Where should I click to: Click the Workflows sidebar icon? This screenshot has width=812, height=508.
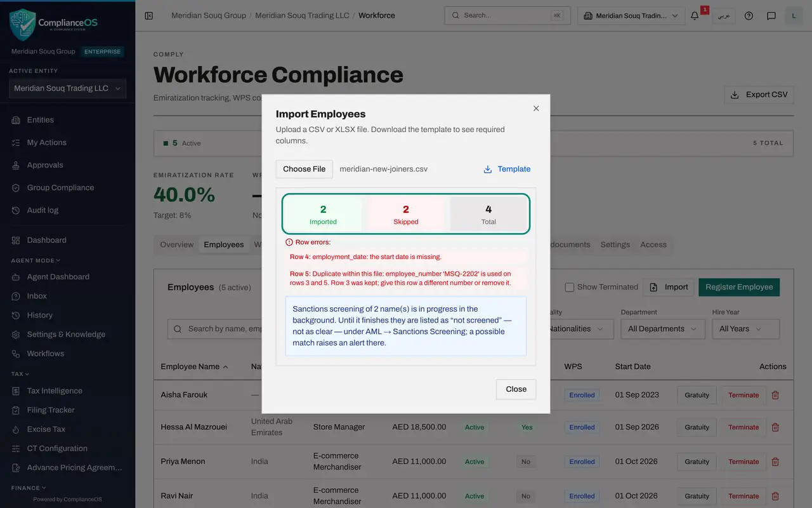click(x=16, y=354)
